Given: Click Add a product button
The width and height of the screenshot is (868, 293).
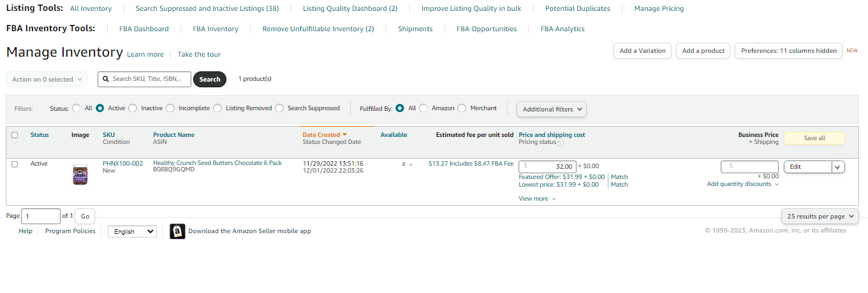Looking at the screenshot, I should click(703, 51).
